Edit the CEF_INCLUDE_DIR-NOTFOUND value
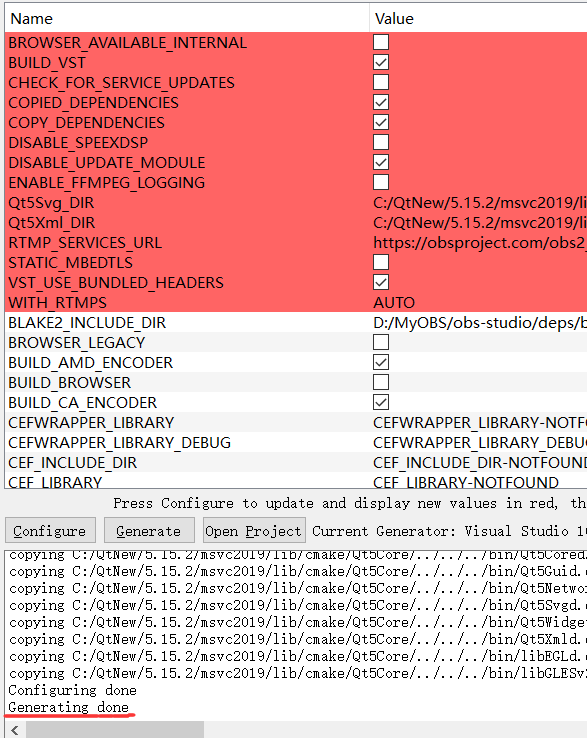The height and width of the screenshot is (738, 587). pyautogui.click(x=480, y=463)
